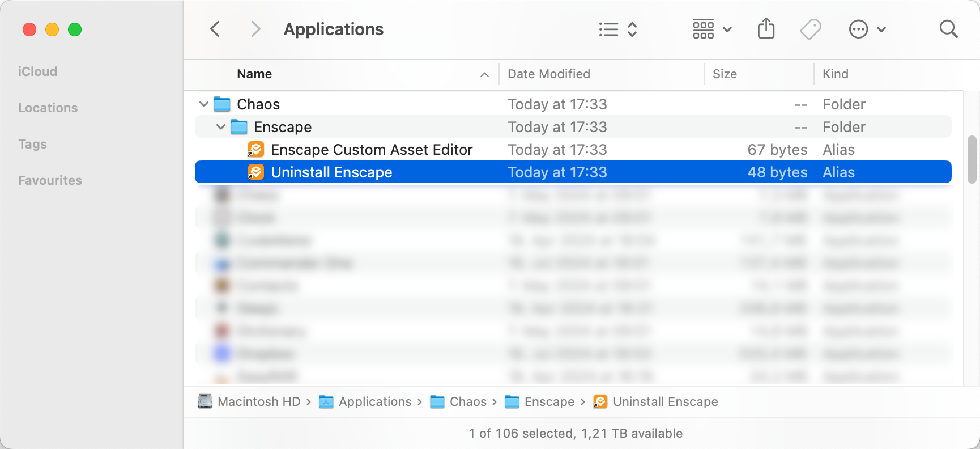The image size is (980, 449).
Task: Sort by the Size column header
Action: pos(725,74)
